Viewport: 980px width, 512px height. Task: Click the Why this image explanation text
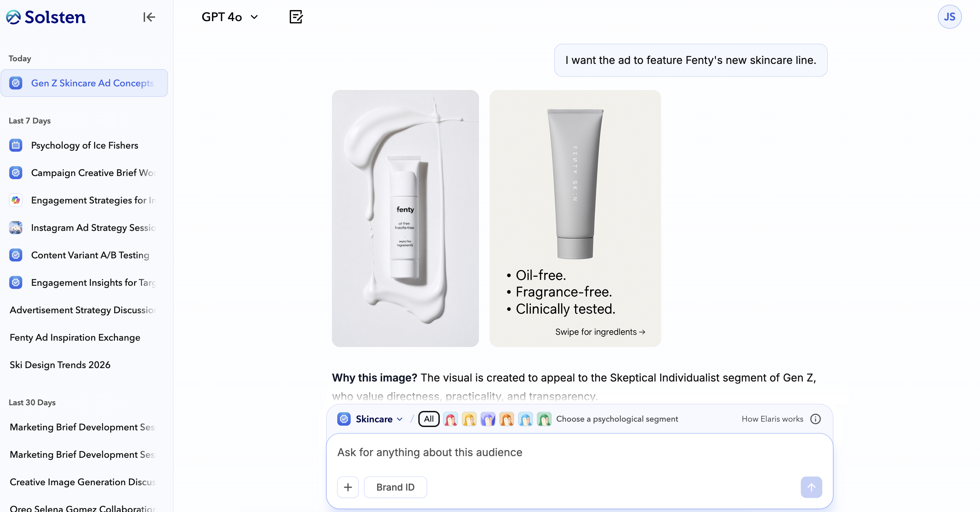click(x=574, y=387)
